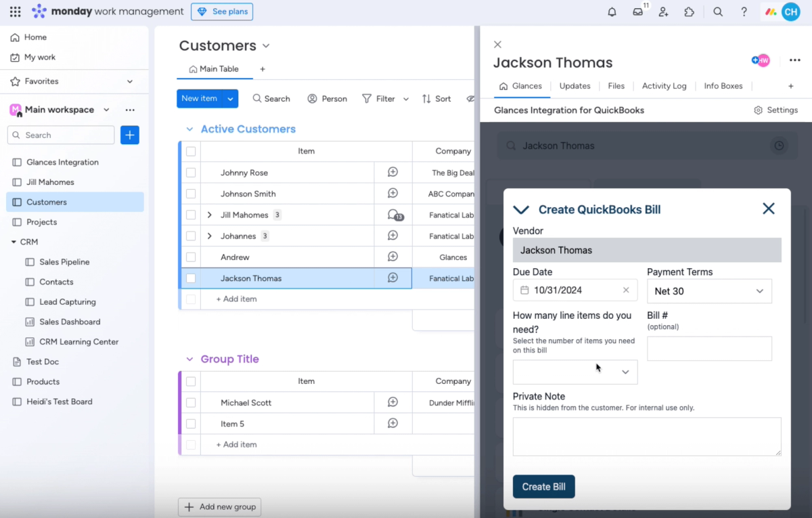Click the Bill # input field
Screen dimensions: 812x518
click(709, 349)
